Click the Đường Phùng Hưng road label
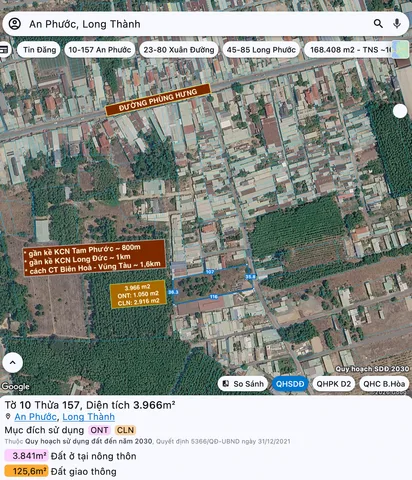 [x=158, y=100]
